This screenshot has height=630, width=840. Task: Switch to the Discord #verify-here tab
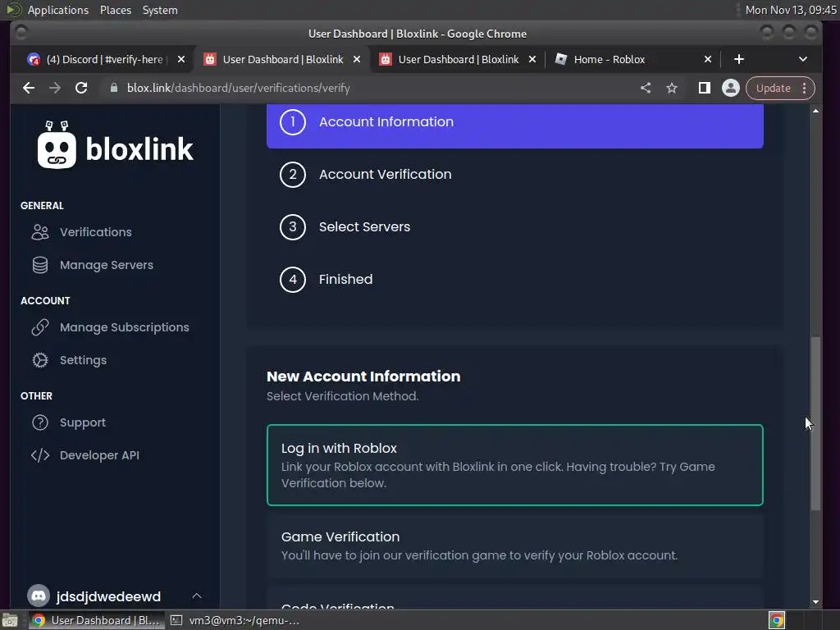coord(105,59)
